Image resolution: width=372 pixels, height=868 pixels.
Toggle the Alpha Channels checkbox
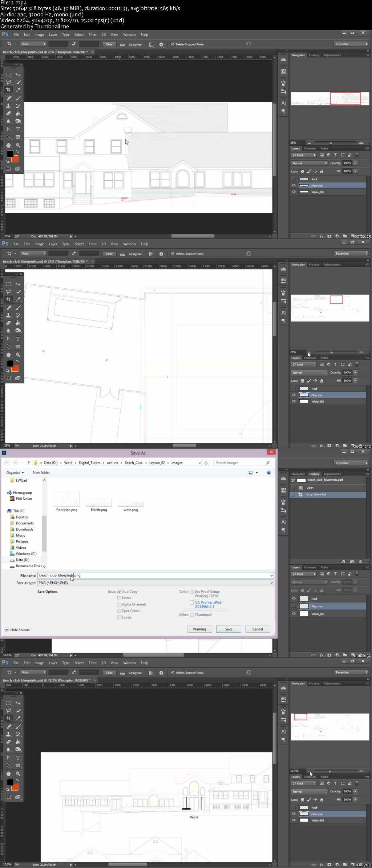coord(119,604)
